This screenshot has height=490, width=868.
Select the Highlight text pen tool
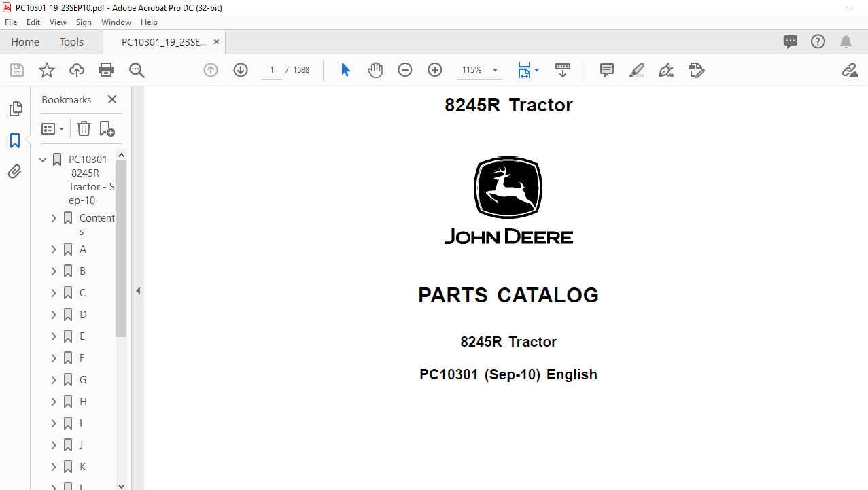click(x=637, y=70)
